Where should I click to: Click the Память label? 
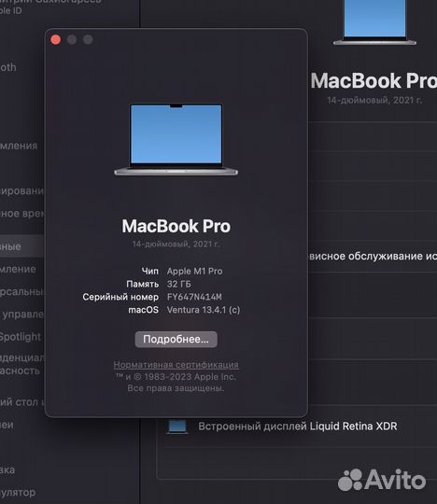pyautogui.click(x=143, y=284)
